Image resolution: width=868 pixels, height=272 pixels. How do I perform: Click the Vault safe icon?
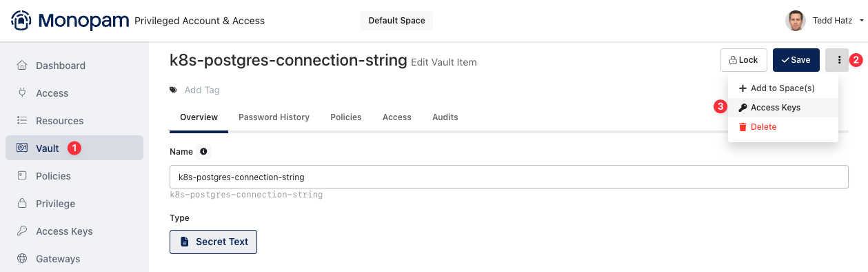pos(22,148)
